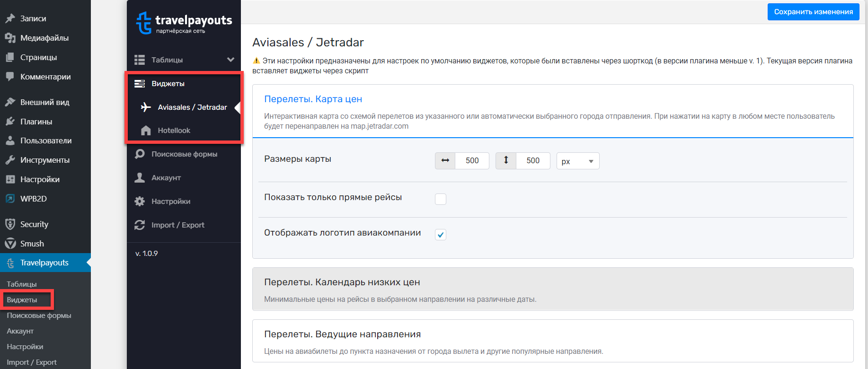Click the WordPress Настройки sliders icon
The image size is (868, 369).
10,179
